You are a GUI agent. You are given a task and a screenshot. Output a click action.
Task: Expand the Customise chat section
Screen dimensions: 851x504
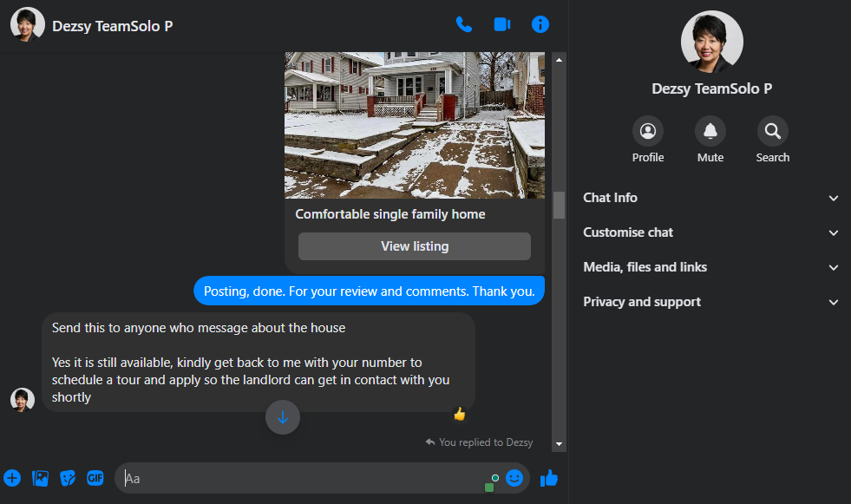tap(710, 232)
